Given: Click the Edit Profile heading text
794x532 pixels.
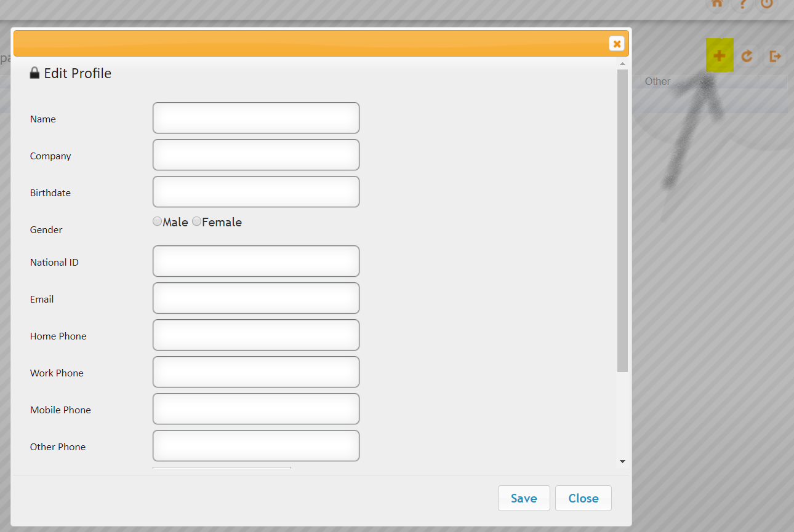Looking at the screenshot, I should (x=78, y=73).
